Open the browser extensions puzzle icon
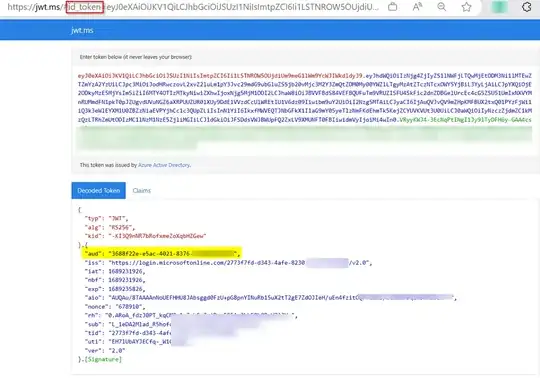 click(x=527, y=7)
